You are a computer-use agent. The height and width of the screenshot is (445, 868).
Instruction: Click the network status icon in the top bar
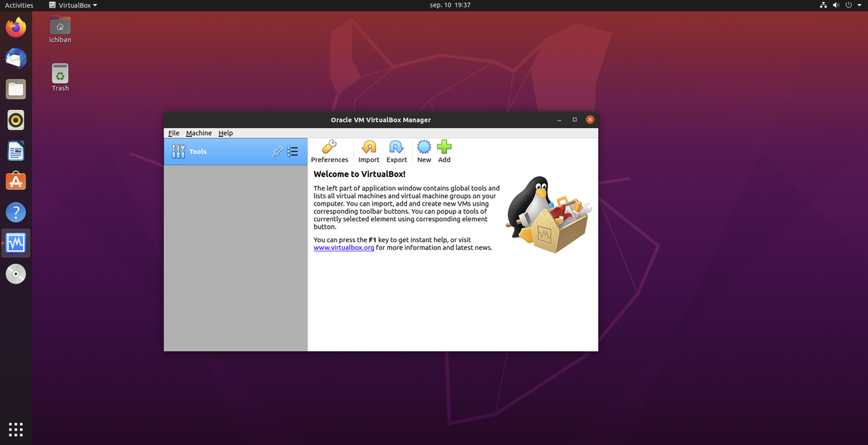823,5
